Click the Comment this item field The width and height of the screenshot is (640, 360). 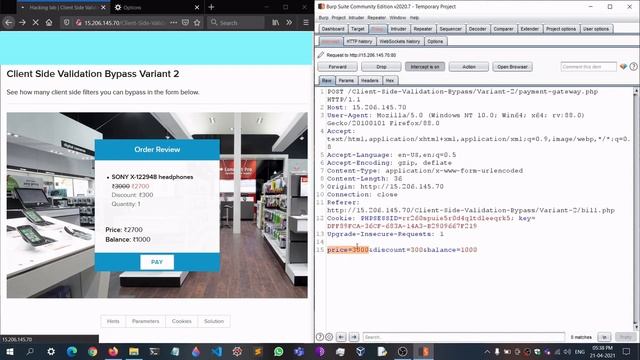pyautogui.click(x=588, y=67)
